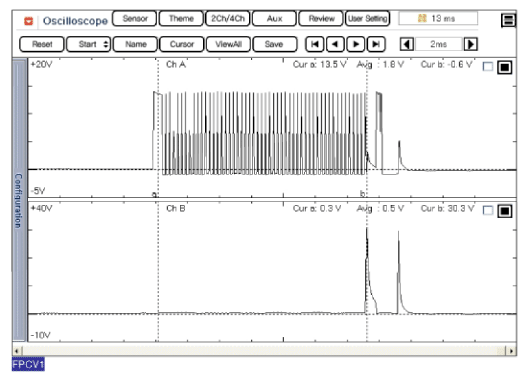Toggle the empty checkbox on Ch A
The width and height of the screenshot is (527, 383).
click(488, 67)
